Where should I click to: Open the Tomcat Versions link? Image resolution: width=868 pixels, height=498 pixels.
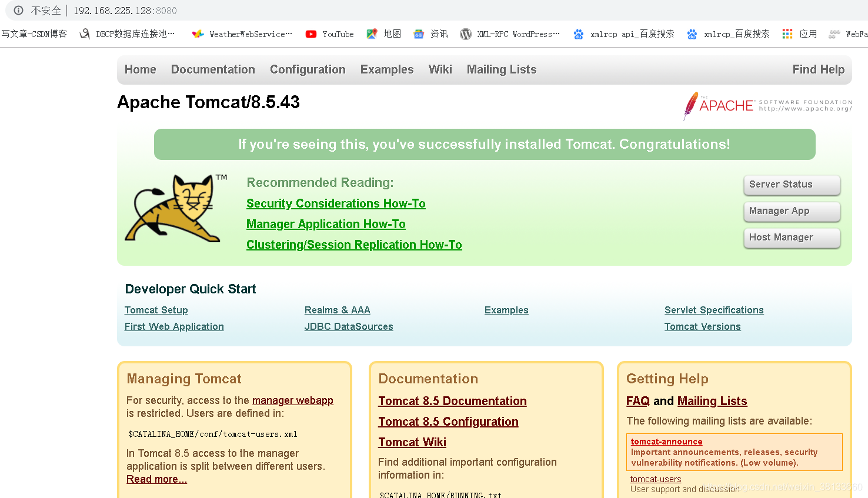tap(703, 326)
